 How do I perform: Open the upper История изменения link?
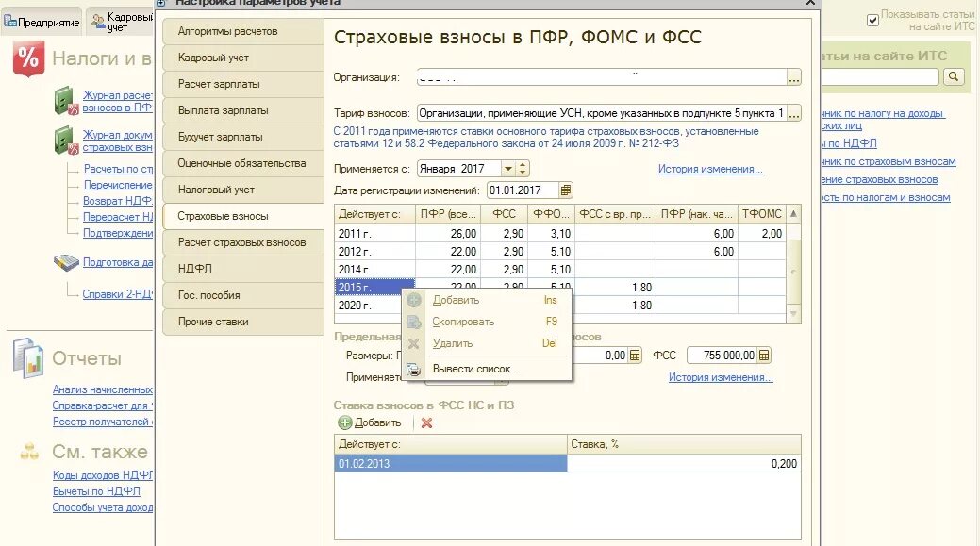710,169
